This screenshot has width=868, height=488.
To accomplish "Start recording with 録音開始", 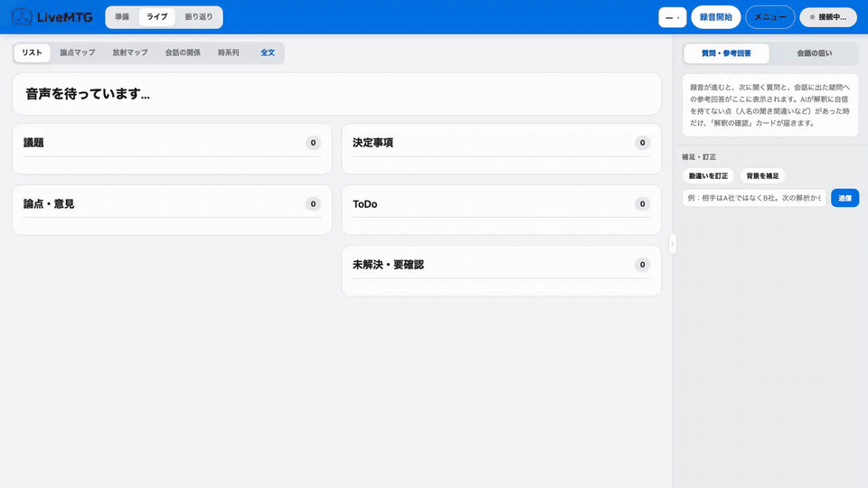I will 716,17.
